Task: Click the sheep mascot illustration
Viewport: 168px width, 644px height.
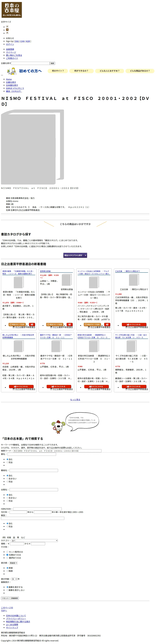Action: 58,427
